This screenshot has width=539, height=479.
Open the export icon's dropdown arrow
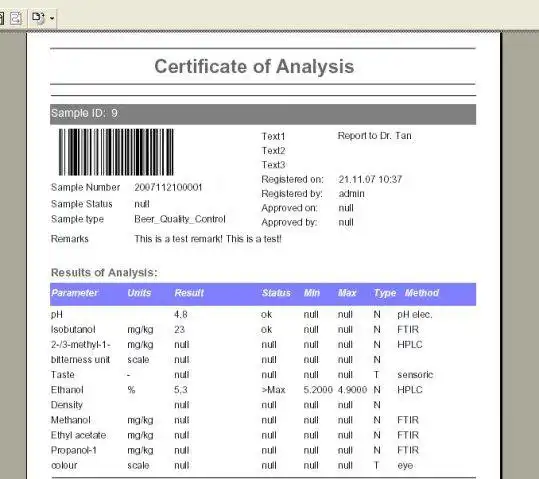(52, 18)
